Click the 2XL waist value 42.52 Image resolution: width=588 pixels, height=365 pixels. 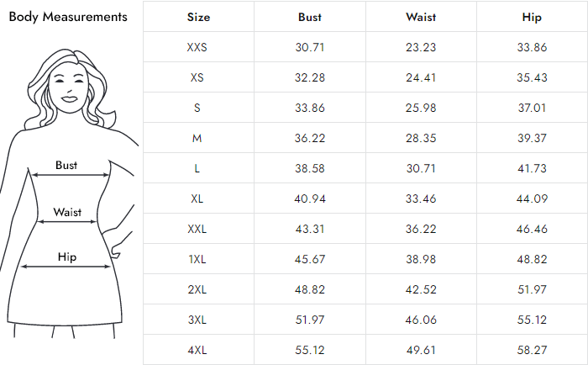click(420, 289)
